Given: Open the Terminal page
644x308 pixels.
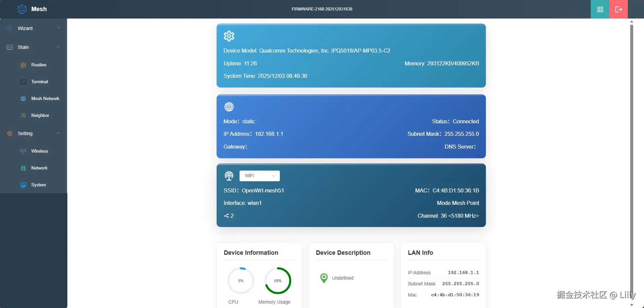Looking at the screenshot, I should [x=34, y=82].
